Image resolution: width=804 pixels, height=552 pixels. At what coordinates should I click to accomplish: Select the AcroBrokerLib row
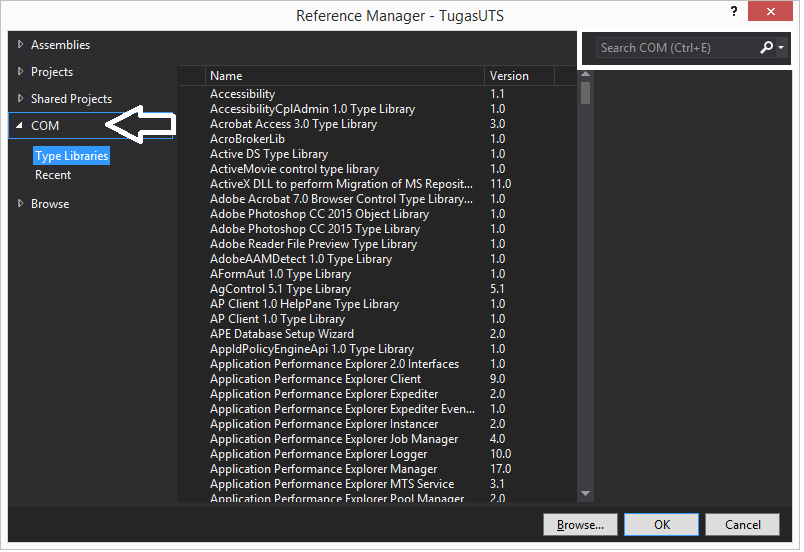pyautogui.click(x=377, y=139)
